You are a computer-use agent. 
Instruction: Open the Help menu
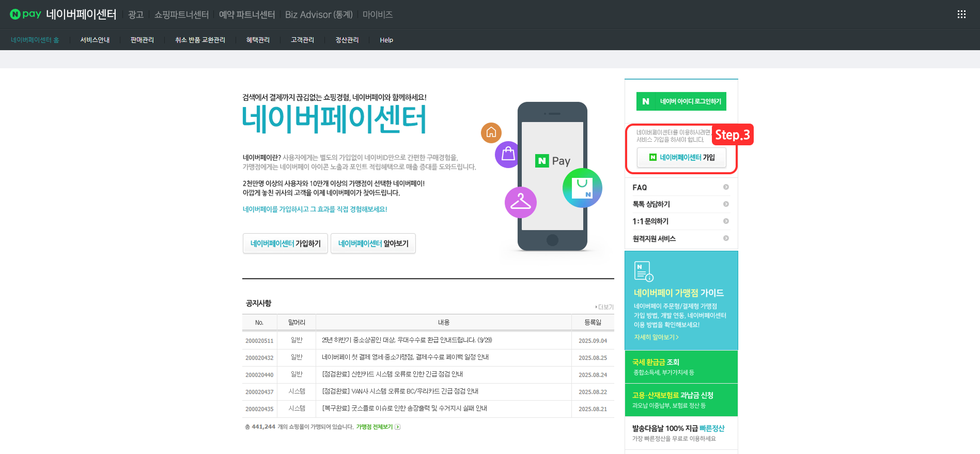386,40
